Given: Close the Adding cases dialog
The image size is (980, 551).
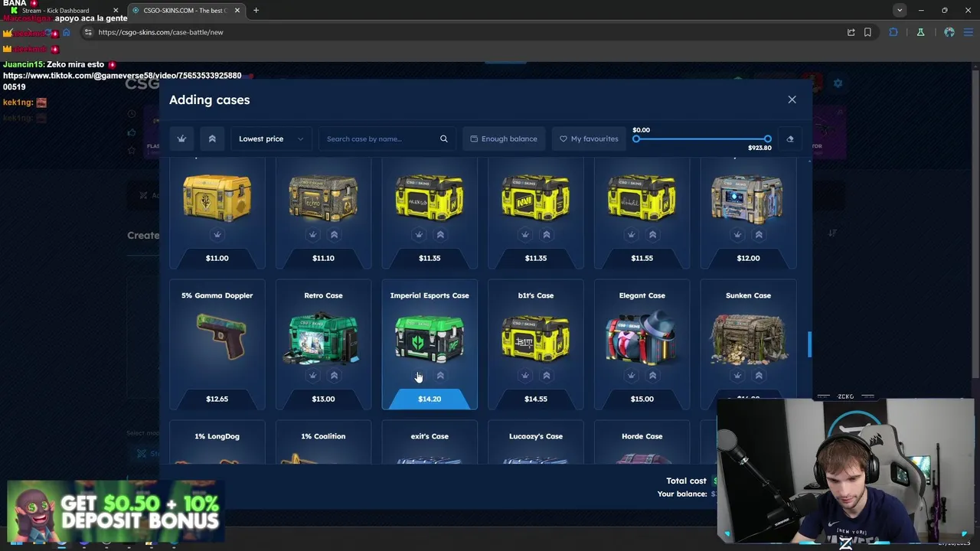Looking at the screenshot, I should 792,99.
